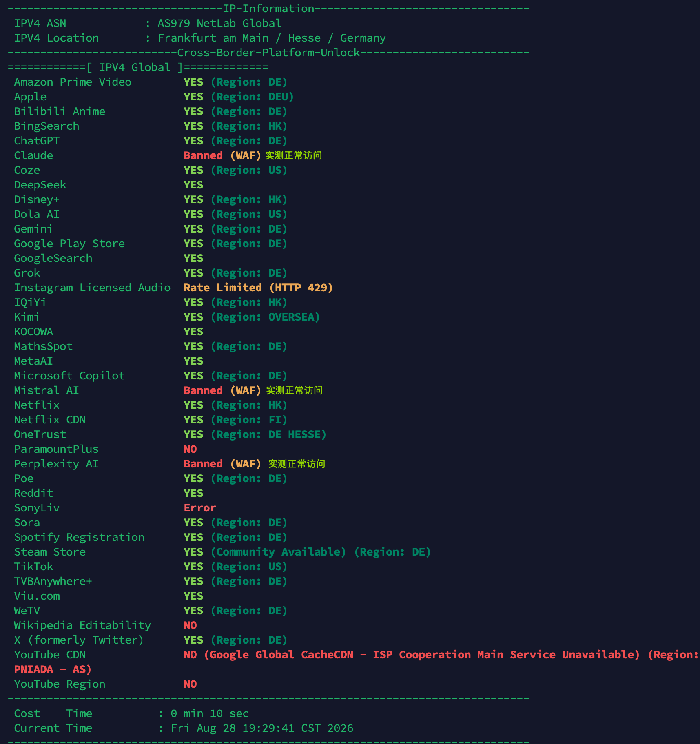Viewport: 700px width, 744px height.
Task: Click the 'OneTrust' service name
Action: (x=40, y=434)
